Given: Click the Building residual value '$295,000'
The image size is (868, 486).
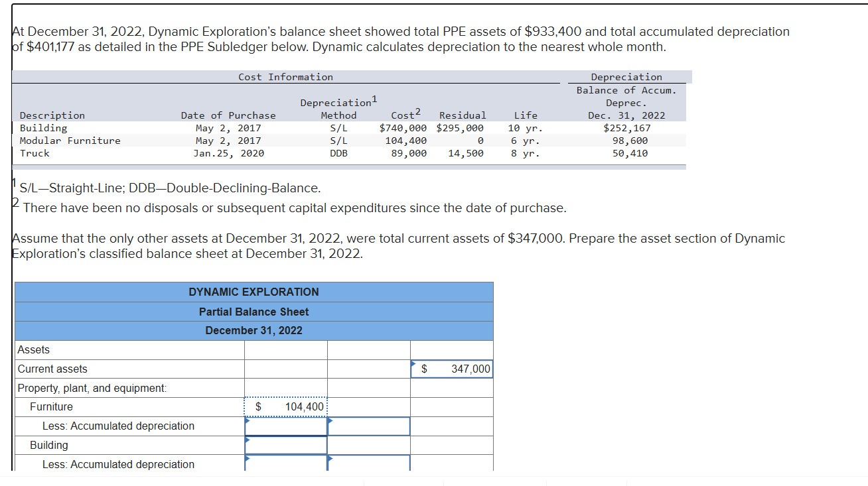Looking at the screenshot, I should pos(460,128).
